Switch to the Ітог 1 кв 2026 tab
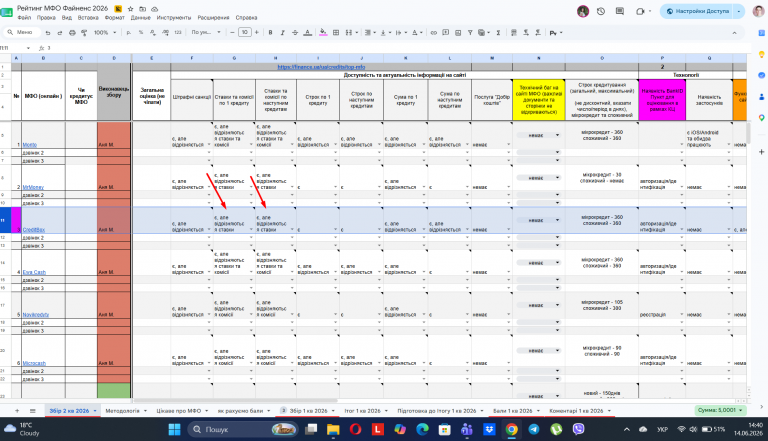Viewport: 768px width, 441px height. point(362,411)
